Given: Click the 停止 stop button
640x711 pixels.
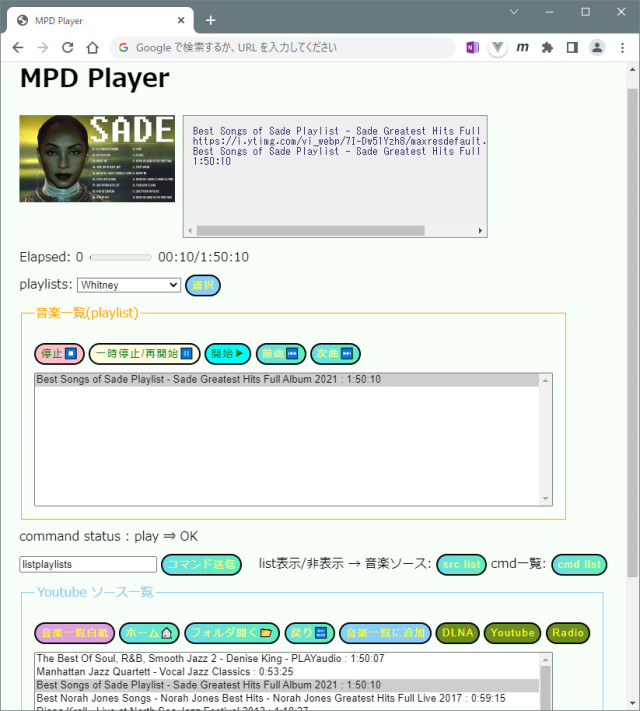Looking at the screenshot, I should pos(59,354).
